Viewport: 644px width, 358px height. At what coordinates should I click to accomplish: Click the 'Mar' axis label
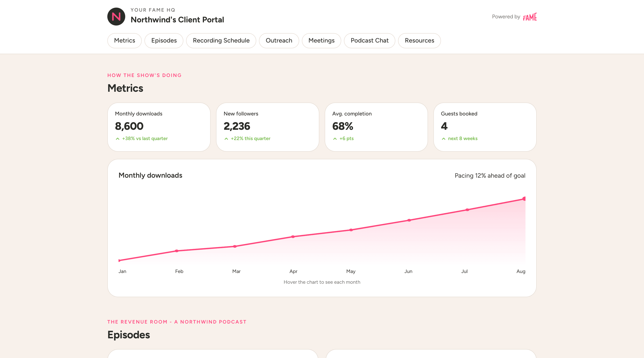tap(236, 271)
